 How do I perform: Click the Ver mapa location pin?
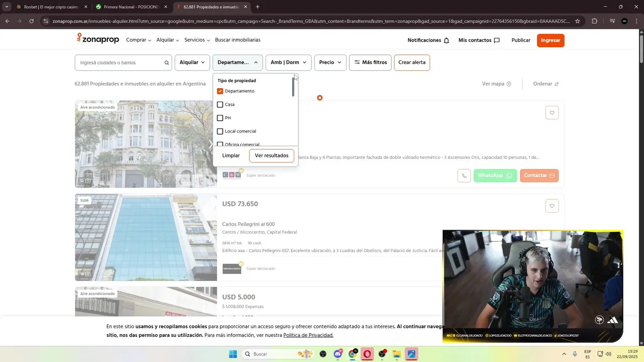(509, 84)
